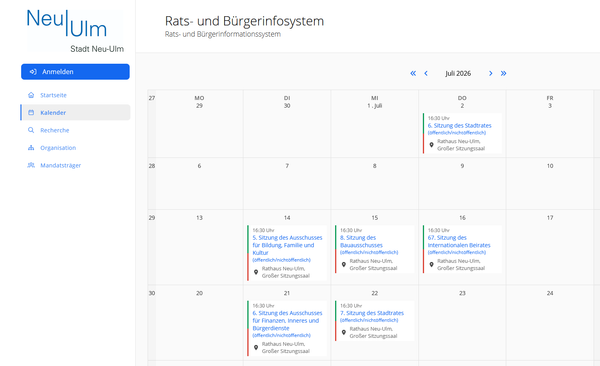Click 16:30 Uhr time on day 2 event

[x=439, y=118]
